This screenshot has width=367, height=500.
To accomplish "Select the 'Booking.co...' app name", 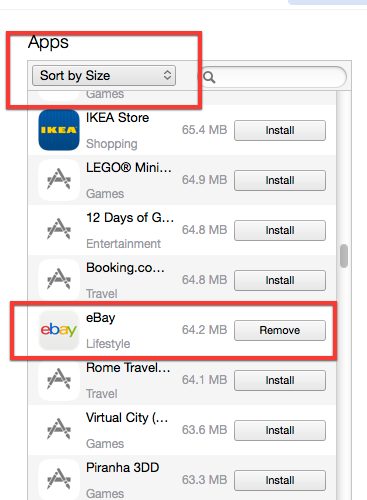I will click(x=125, y=268).
